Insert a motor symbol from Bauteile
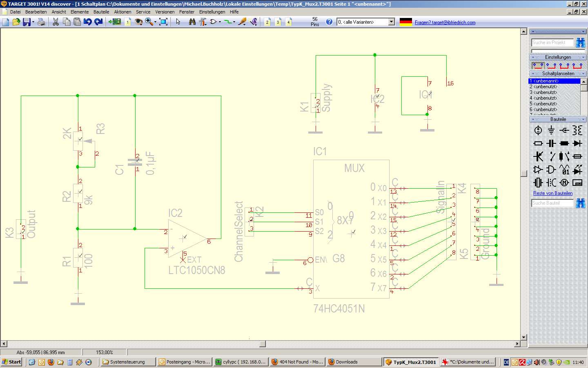Image resolution: width=588 pixels, height=368 pixels. click(x=564, y=183)
